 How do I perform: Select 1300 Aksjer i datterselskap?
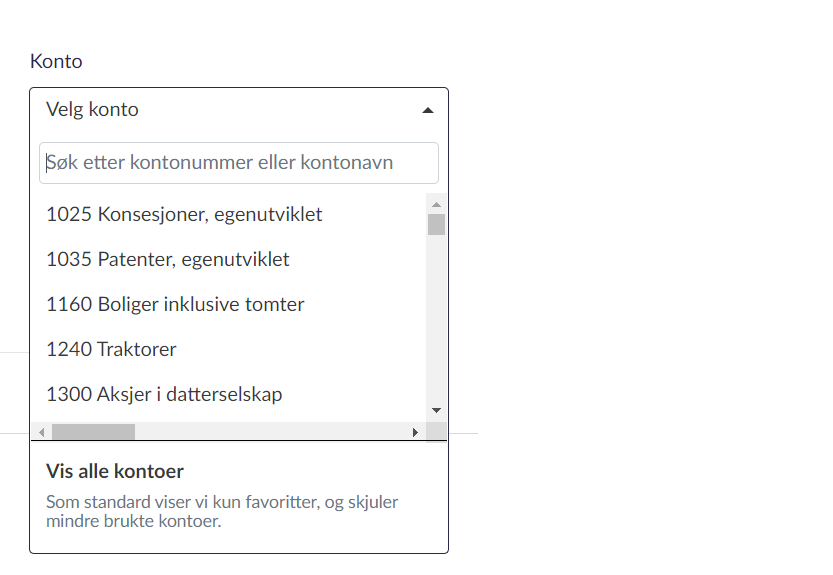click(x=164, y=394)
